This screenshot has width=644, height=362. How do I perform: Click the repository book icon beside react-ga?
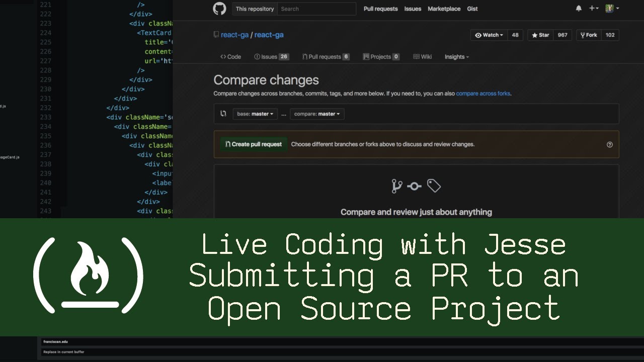(216, 35)
